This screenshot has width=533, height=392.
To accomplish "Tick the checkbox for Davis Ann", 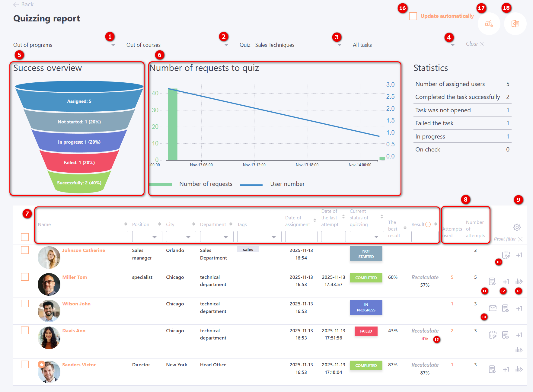I will tap(25, 330).
